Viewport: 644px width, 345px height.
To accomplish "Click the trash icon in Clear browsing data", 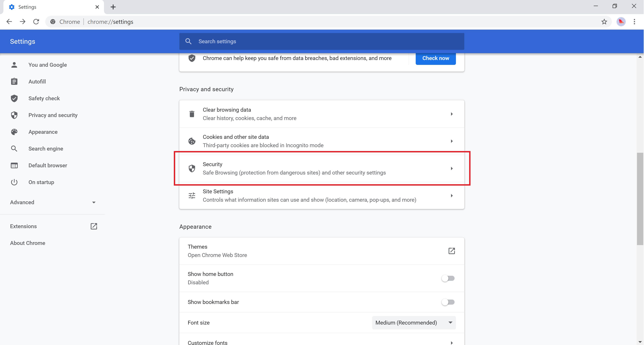I will pos(192,114).
